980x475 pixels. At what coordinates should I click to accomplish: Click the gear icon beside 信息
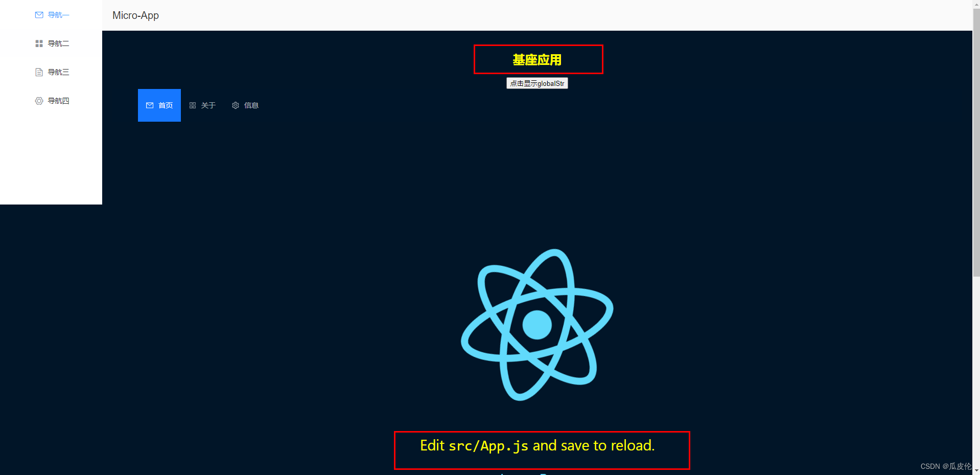(236, 105)
